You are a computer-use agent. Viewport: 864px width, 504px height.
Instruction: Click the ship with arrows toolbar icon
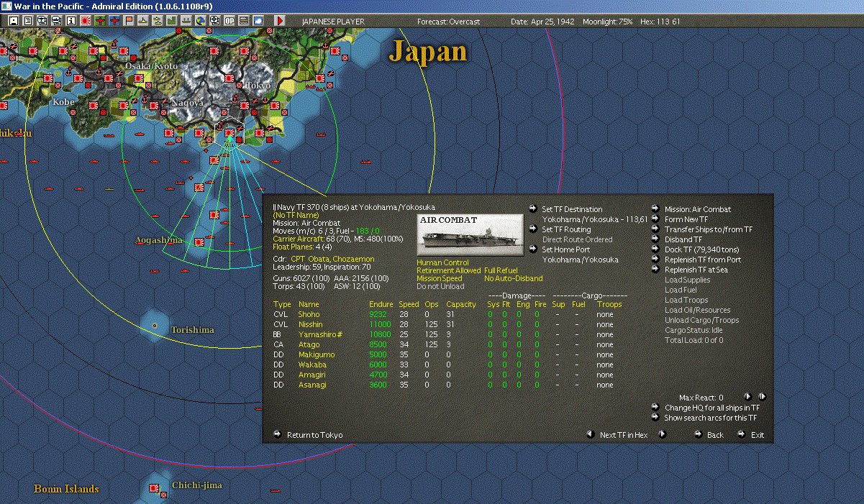pyautogui.click(x=186, y=21)
